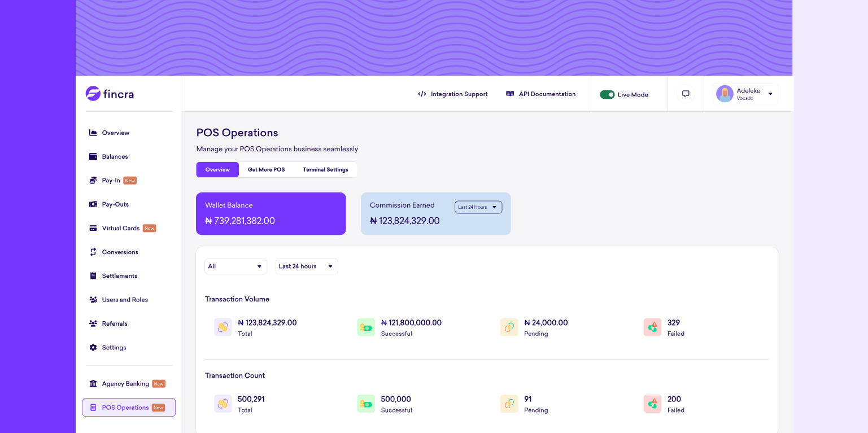Click the ₦ 123,824,329.00 total volume
Image resolution: width=868 pixels, height=433 pixels.
267,323
